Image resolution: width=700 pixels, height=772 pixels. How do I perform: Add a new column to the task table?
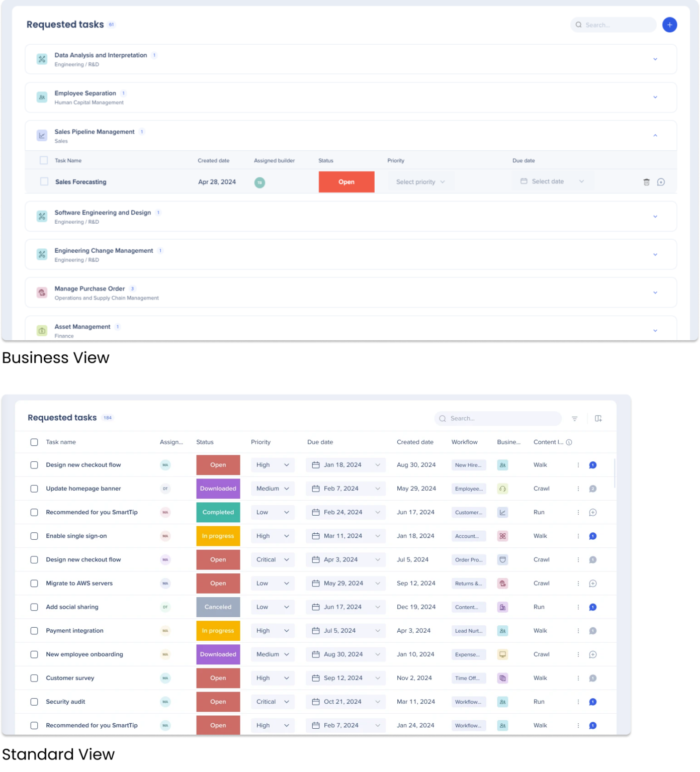598,418
